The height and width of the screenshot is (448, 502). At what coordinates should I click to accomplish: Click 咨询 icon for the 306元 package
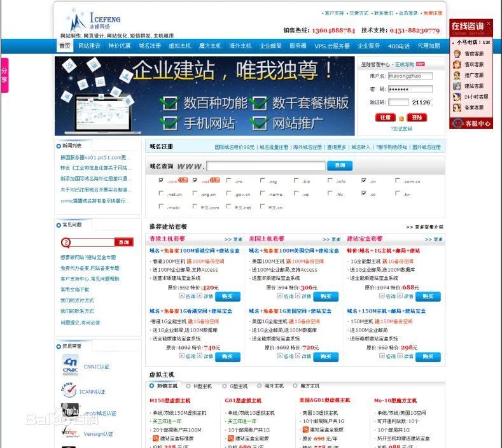coord(280,296)
